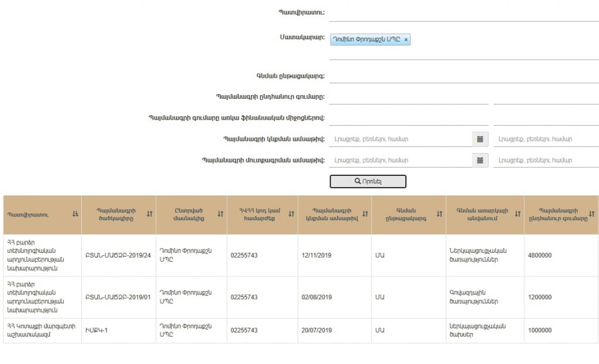Sort by Ընտրված մասնակից column icon

221,214
